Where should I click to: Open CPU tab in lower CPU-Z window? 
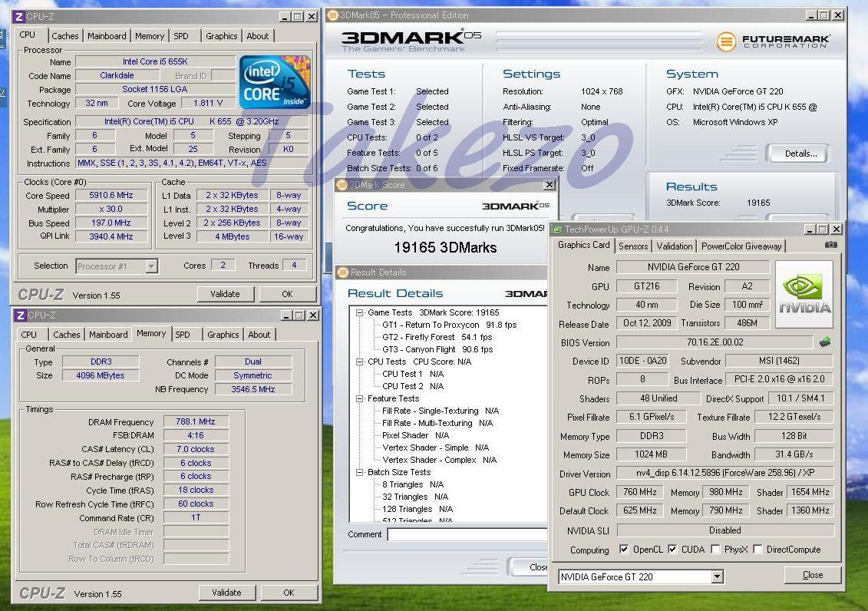(x=29, y=335)
